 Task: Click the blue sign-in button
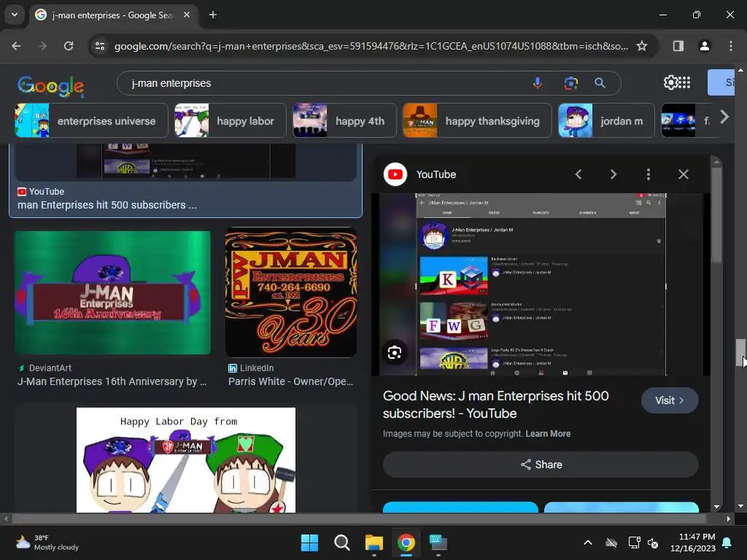point(721,82)
